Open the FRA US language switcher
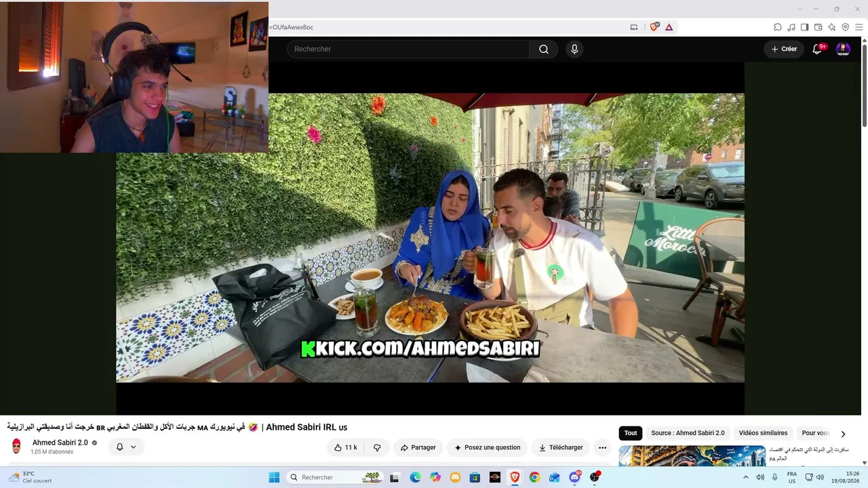The image size is (868, 488). tap(792, 477)
